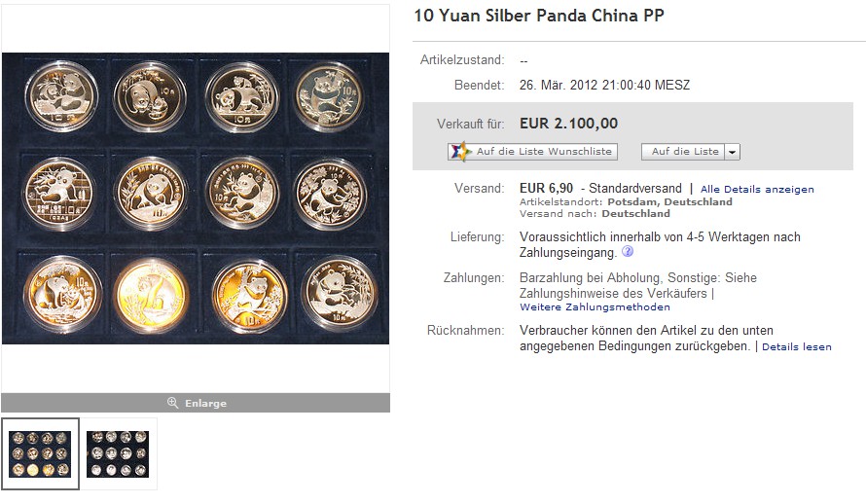The width and height of the screenshot is (866, 504).
Task: Click the wishlist star icon
Action: click(460, 151)
